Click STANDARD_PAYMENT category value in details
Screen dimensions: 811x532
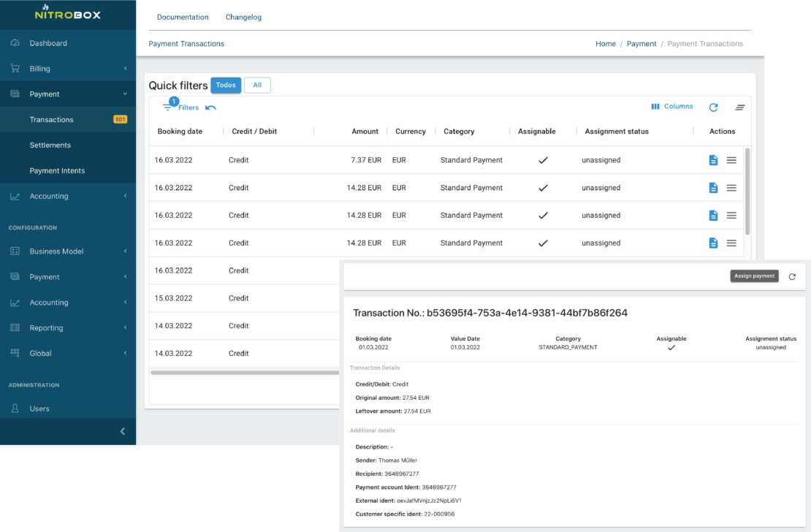coord(568,347)
